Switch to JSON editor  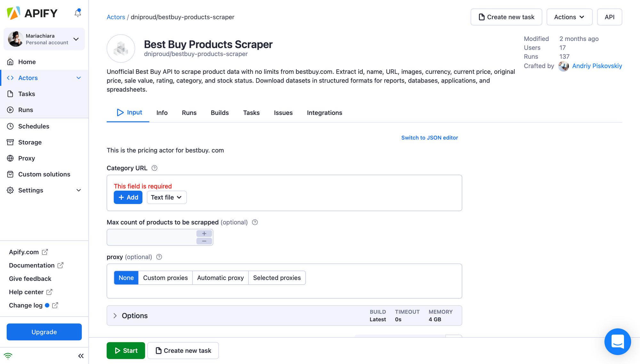(x=429, y=138)
